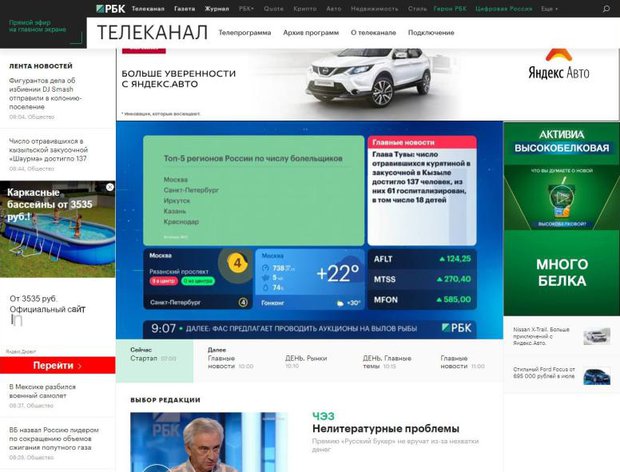Viewport: 620px width, 472px height.
Task: Expand the Ещё dropdown in top navigation
Action: pos(549,9)
